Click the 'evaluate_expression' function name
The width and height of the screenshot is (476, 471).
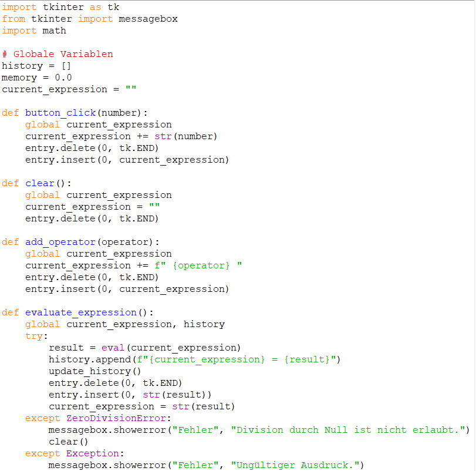point(80,312)
